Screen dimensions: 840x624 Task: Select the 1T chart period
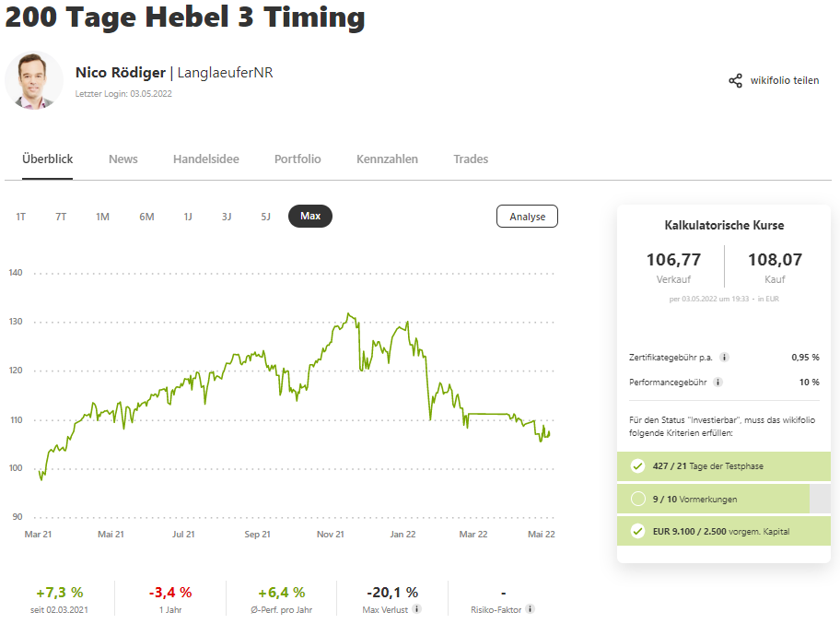(21, 217)
